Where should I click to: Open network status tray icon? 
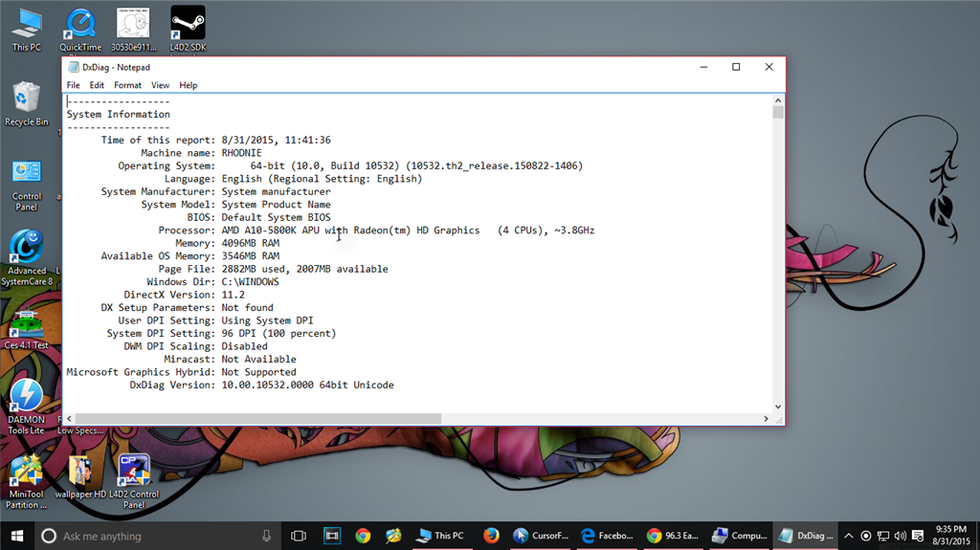click(883, 536)
